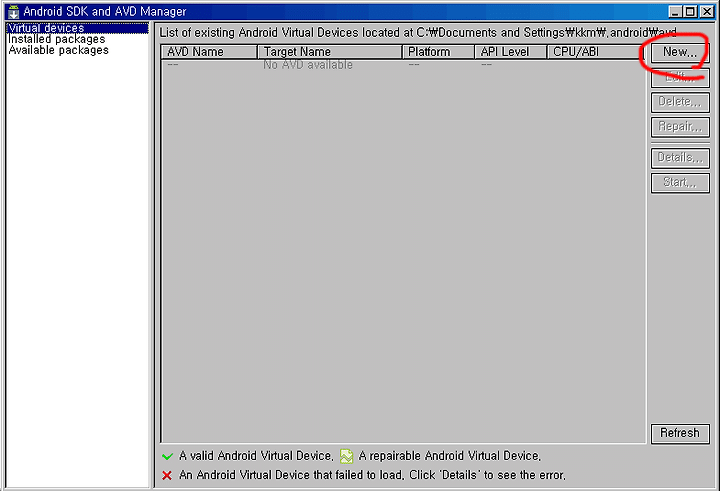
Task: Click the red X failed AVD icon
Action: coord(167,475)
